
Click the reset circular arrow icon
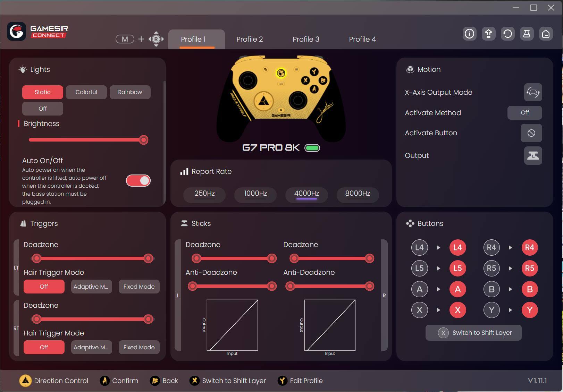tap(507, 34)
